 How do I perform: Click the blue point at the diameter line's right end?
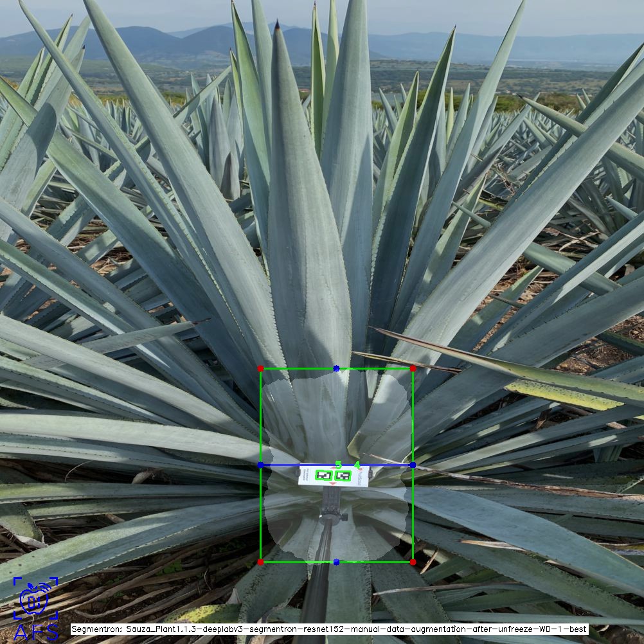pyautogui.click(x=413, y=465)
